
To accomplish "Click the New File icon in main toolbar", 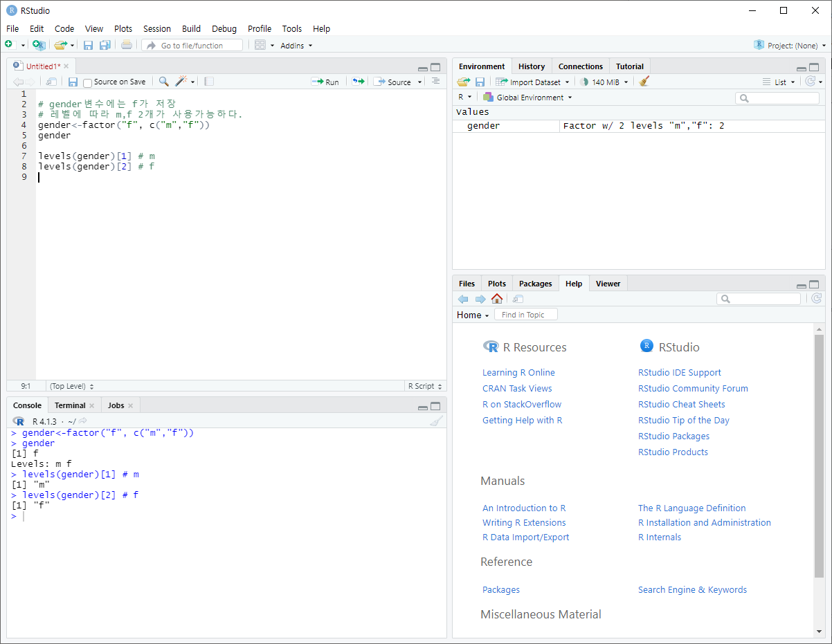I will [x=9, y=44].
